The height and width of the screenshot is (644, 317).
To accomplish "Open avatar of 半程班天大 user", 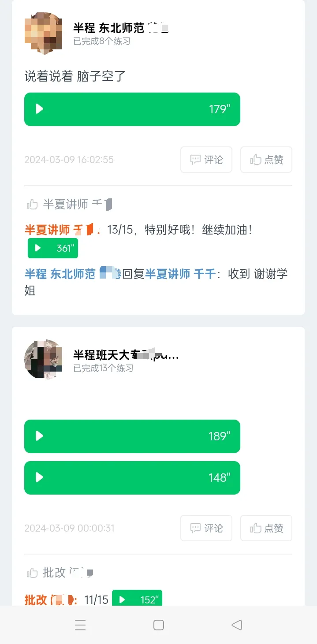I will tap(43, 359).
